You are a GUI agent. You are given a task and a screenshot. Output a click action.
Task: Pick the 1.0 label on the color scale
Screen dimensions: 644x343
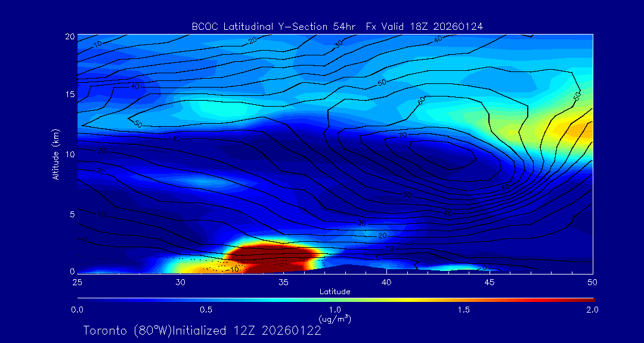pyautogui.click(x=335, y=310)
